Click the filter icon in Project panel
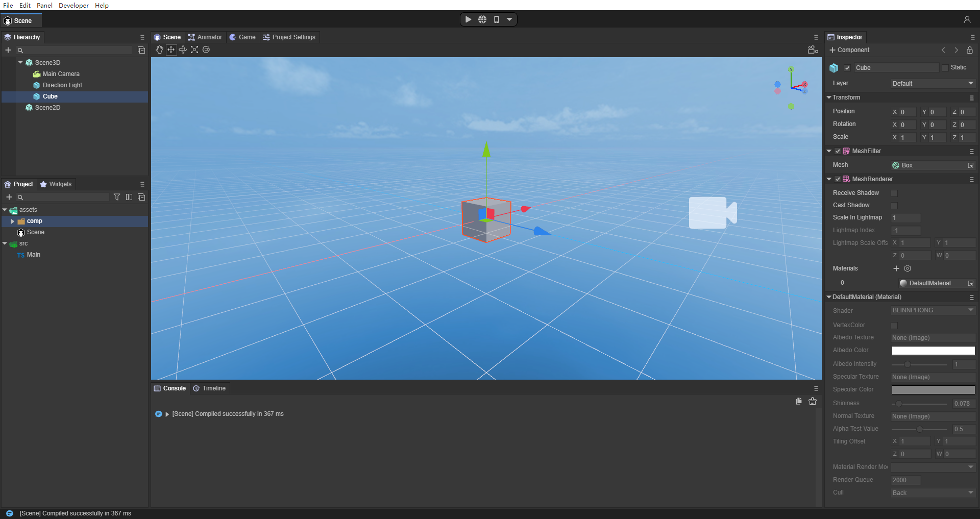Screen dimensions: 980x519 click(117, 197)
